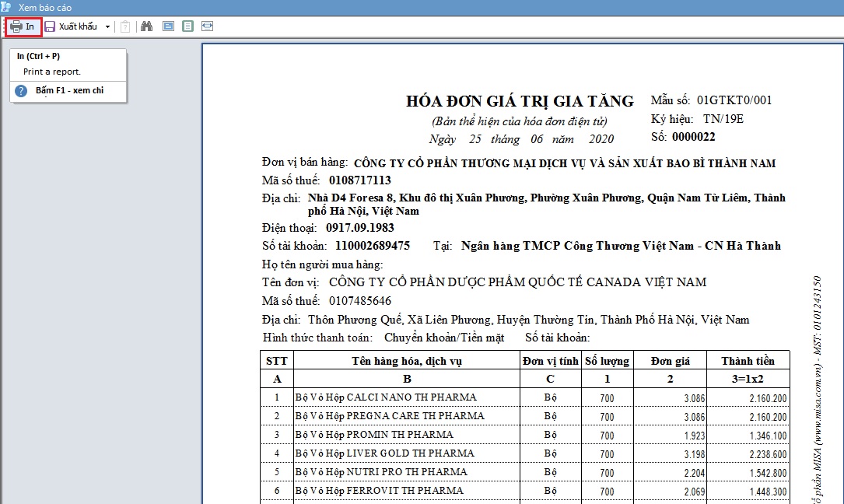Image resolution: width=844 pixels, height=504 pixels.
Task: Select the green whole page view icon
Action: click(187, 26)
